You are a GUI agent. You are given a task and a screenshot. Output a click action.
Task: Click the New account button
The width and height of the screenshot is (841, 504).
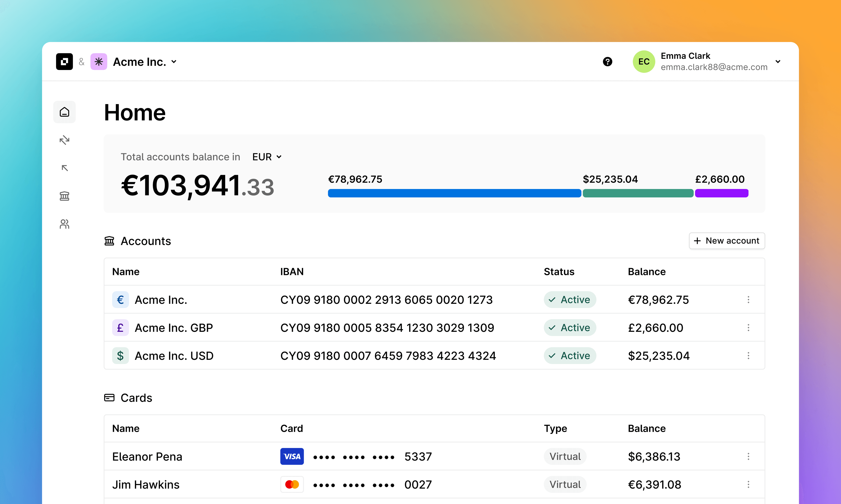(x=727, y=241)
